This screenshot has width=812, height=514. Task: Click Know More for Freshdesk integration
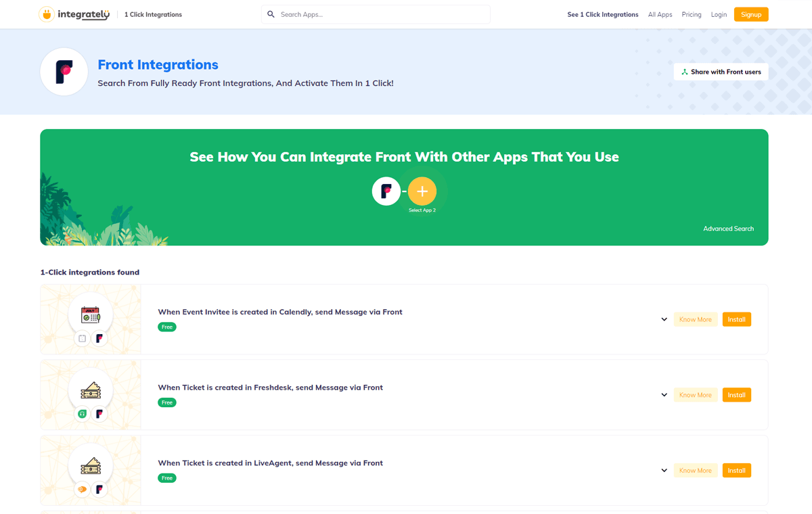696,395
